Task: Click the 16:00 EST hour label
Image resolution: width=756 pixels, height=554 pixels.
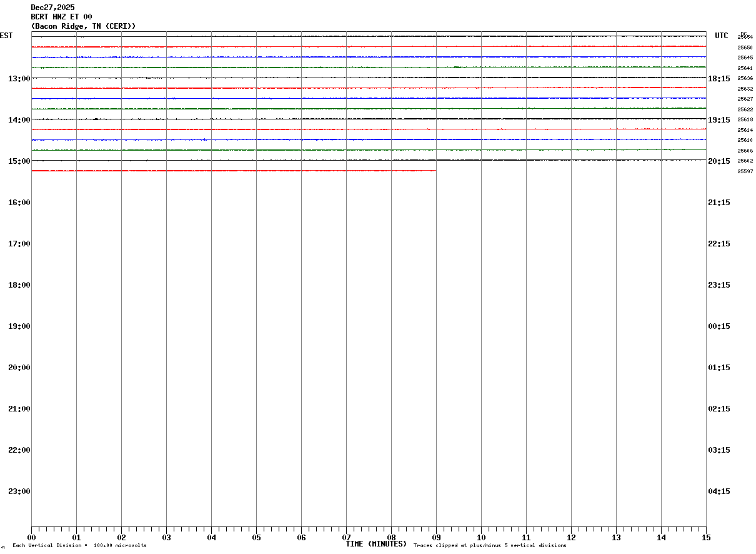Action: point(19,202)
